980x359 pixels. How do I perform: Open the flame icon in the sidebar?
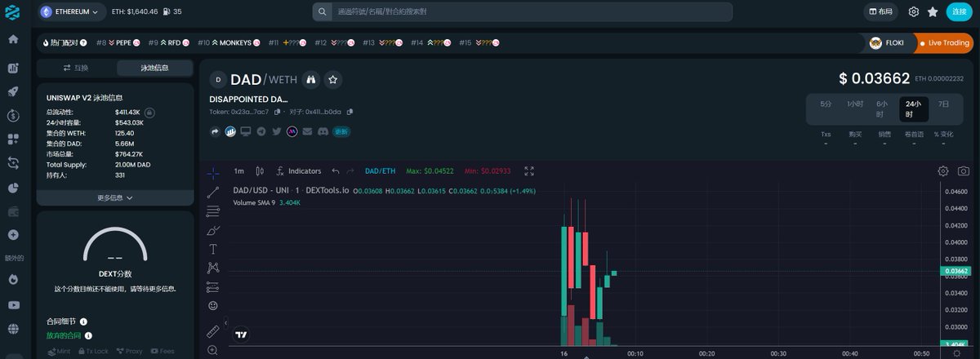13,279
